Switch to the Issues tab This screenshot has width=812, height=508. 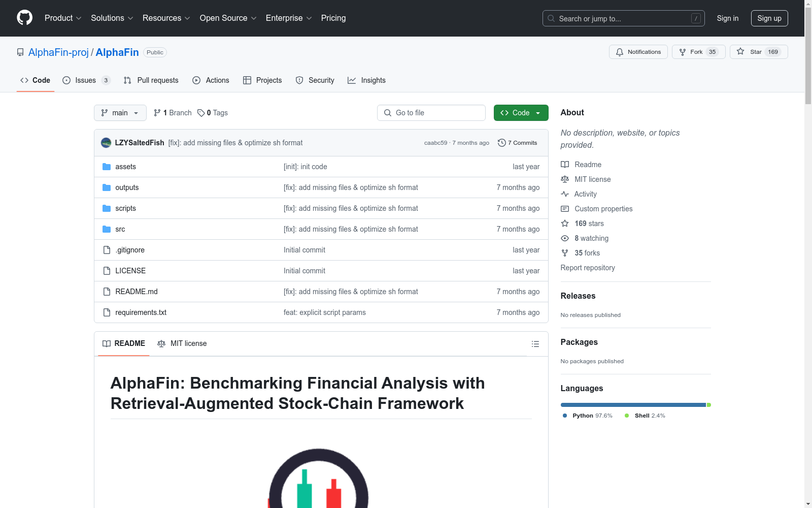[86, 80]
